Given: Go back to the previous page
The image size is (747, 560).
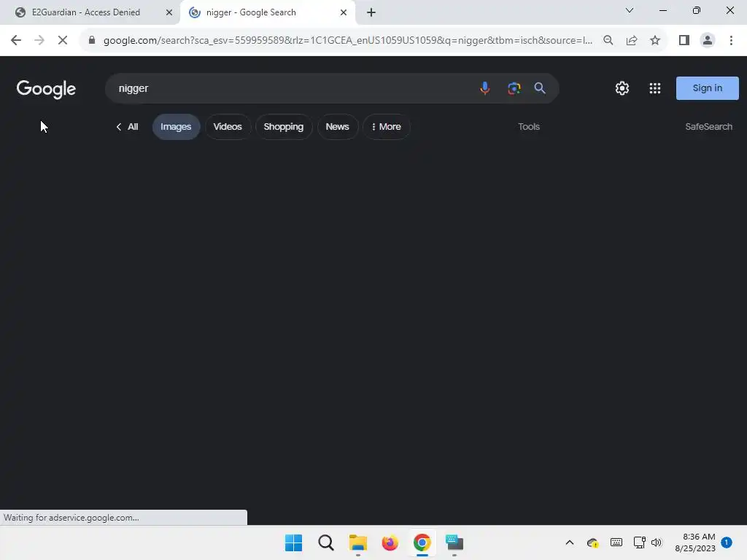Looking at the screenshot, I should click(16, 41).
